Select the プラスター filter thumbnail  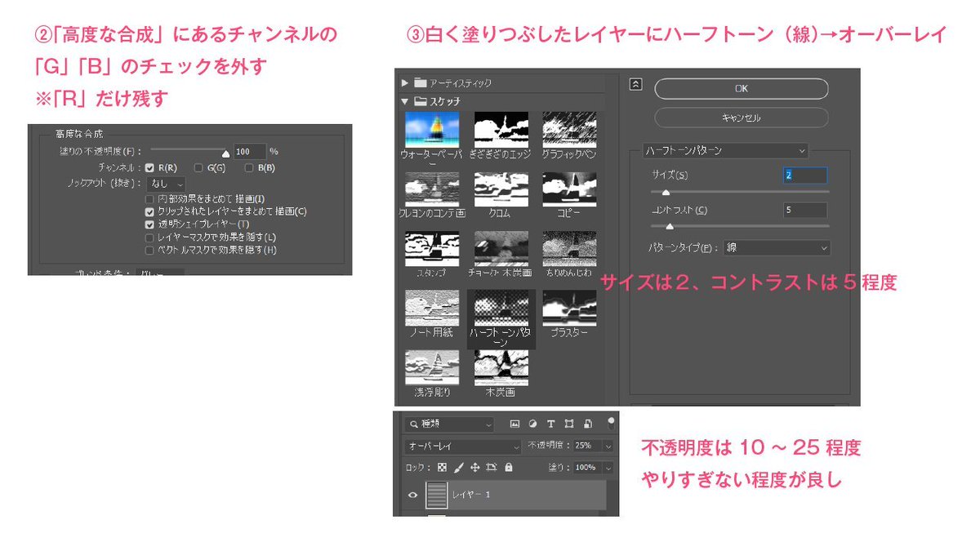coord(569,309)
